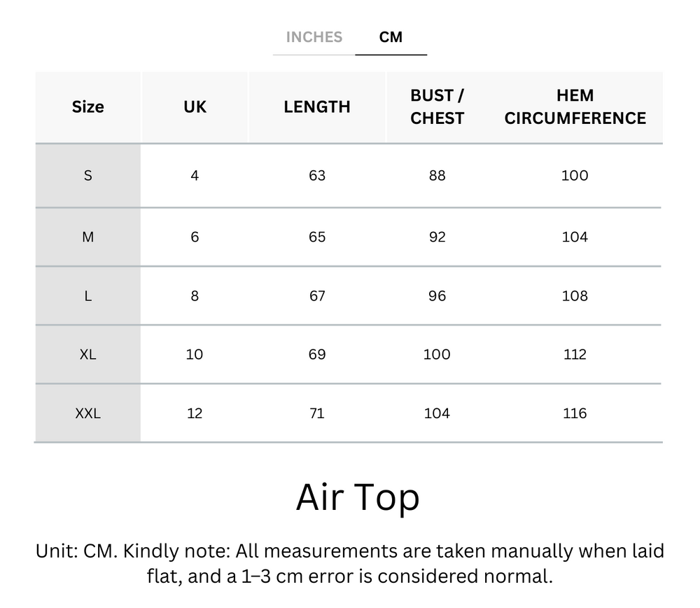700x608 pixels.
Task: Click the UK column header
Action: point(195,106)
